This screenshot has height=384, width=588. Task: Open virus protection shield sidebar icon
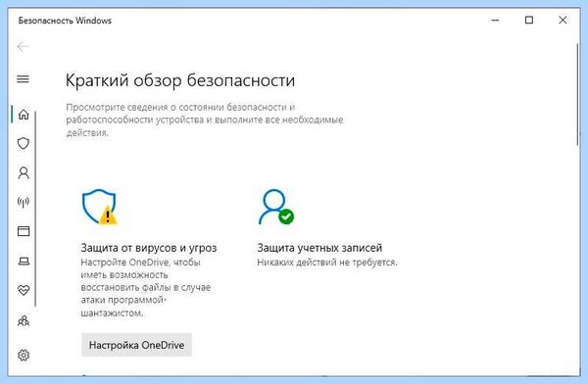point(24,143)
